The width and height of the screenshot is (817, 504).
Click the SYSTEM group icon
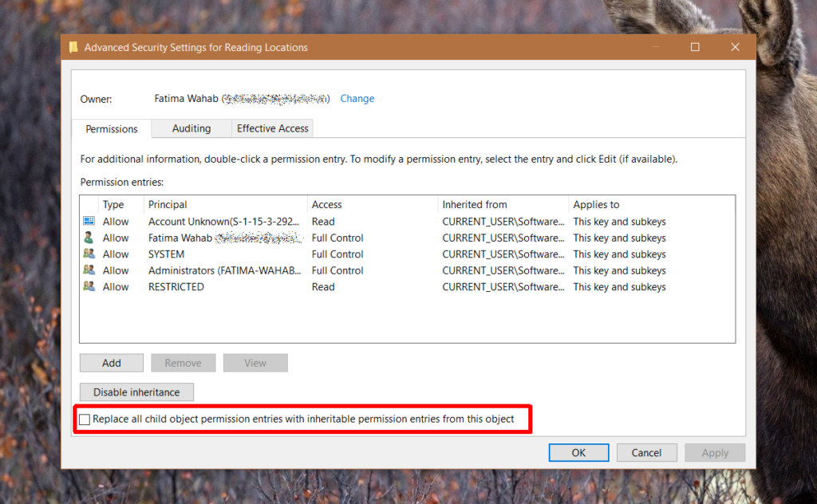tap(89, 254)
